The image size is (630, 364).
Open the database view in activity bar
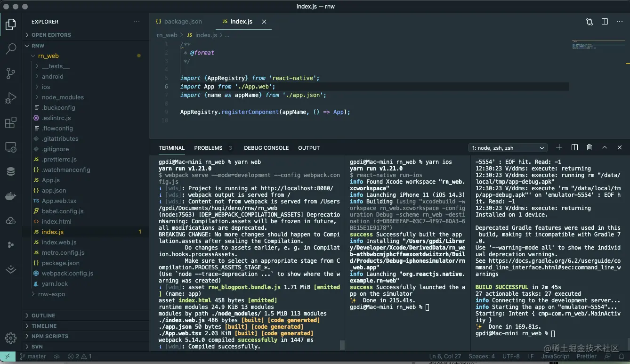(11, 171)
